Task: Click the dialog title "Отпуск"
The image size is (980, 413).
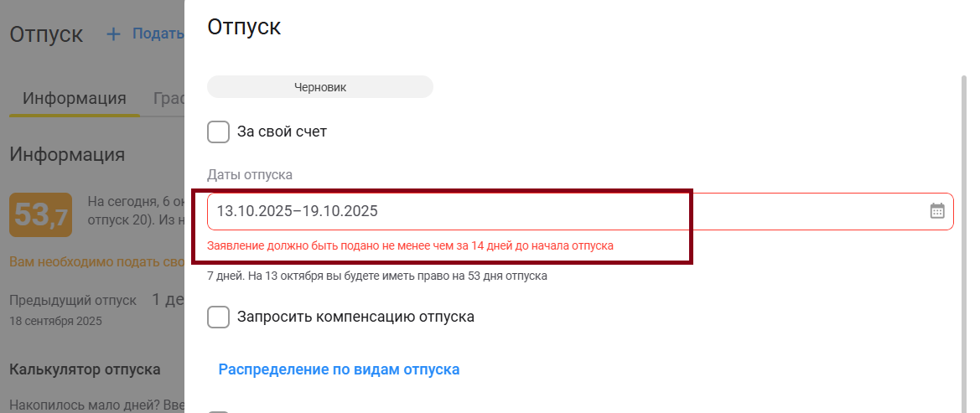Action: (x=244, y=27)
